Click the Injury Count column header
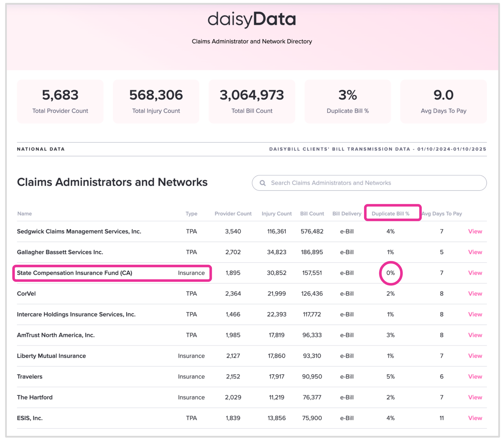 pos(276,213)
